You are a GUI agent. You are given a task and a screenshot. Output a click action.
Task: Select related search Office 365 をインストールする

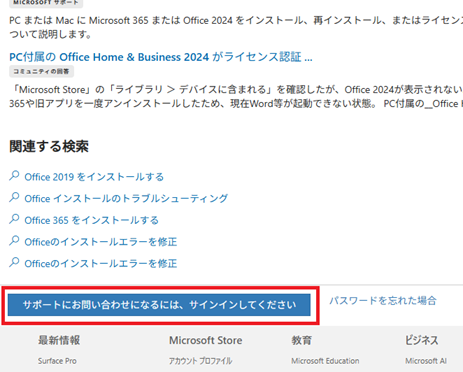91,220
